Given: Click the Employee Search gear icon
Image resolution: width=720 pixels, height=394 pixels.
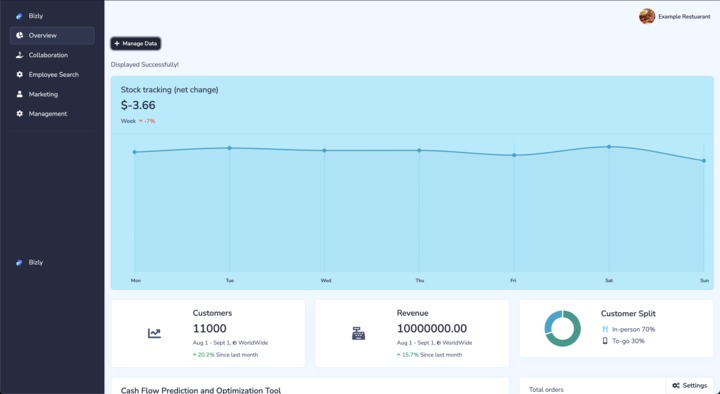Looking at the screenshot, I should (x=19, y=74).
